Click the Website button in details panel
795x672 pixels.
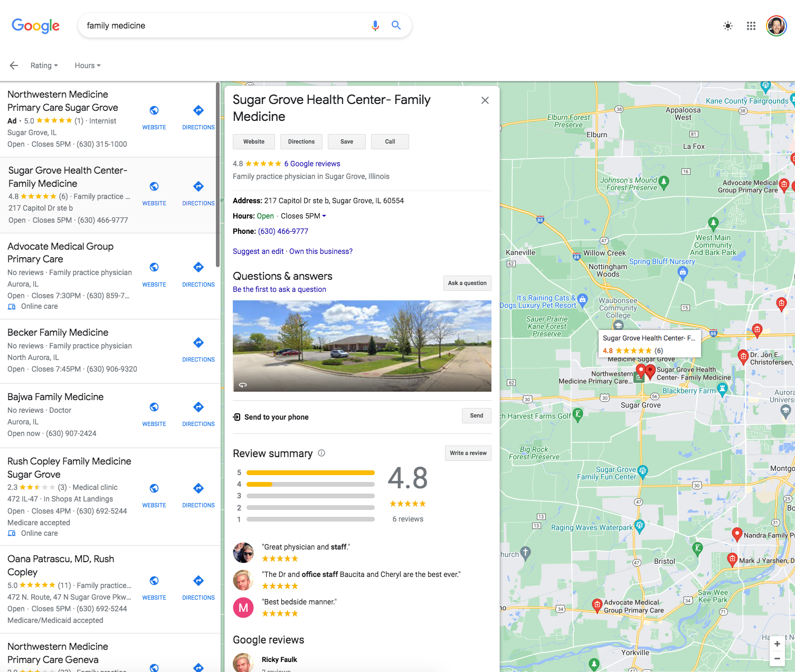pyautogui.click(x=254, y=141)
